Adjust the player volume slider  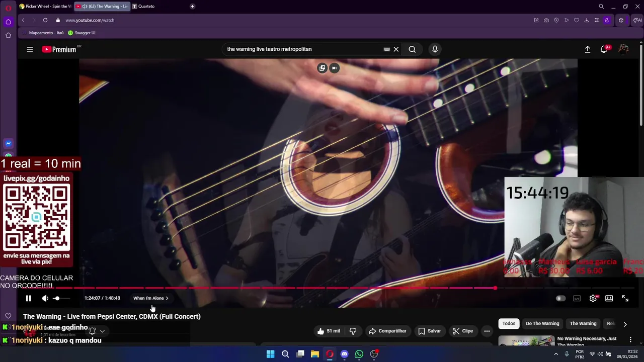point(61,298)
